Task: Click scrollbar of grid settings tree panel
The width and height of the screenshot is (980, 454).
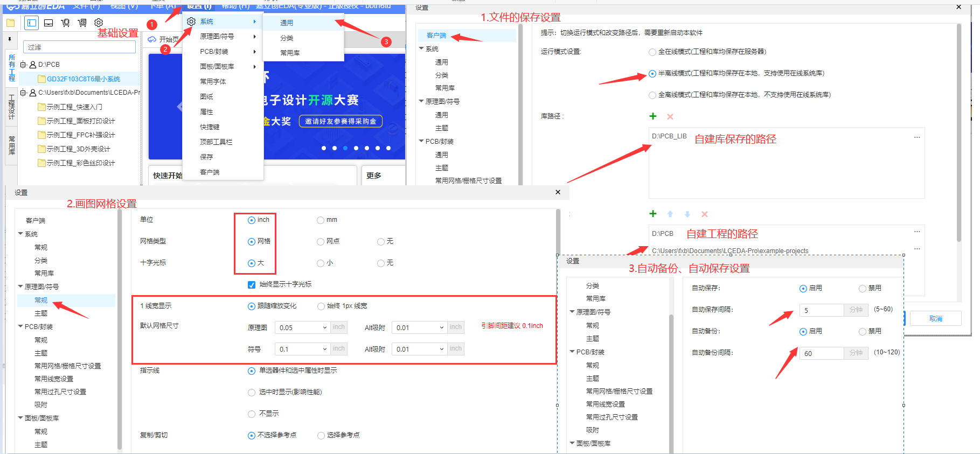Action: (x=120, y=330)
